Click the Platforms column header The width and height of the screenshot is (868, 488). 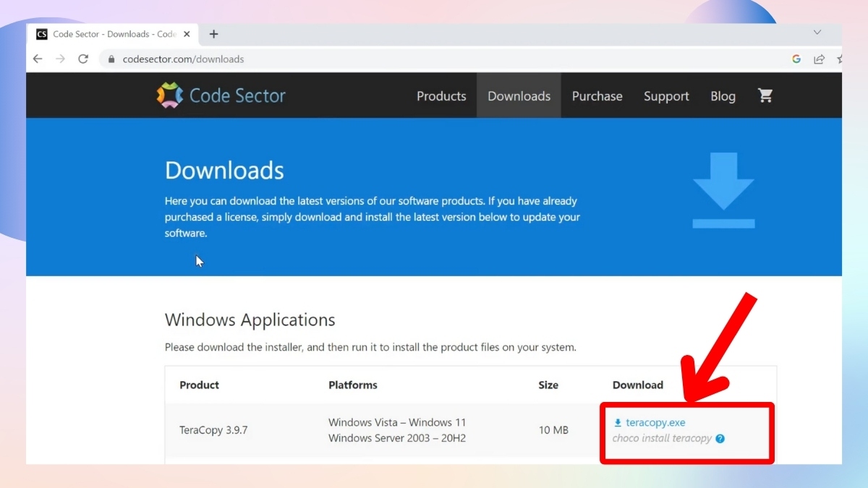tap(353, 385)
